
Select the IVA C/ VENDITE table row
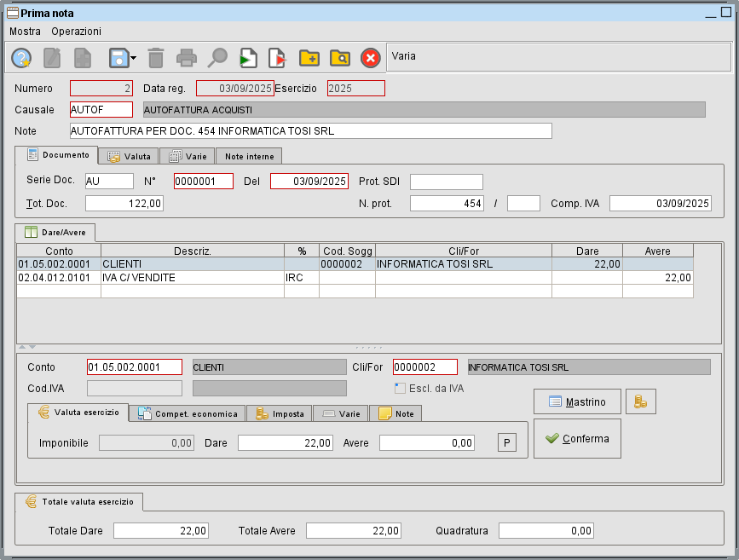point(355,278)
